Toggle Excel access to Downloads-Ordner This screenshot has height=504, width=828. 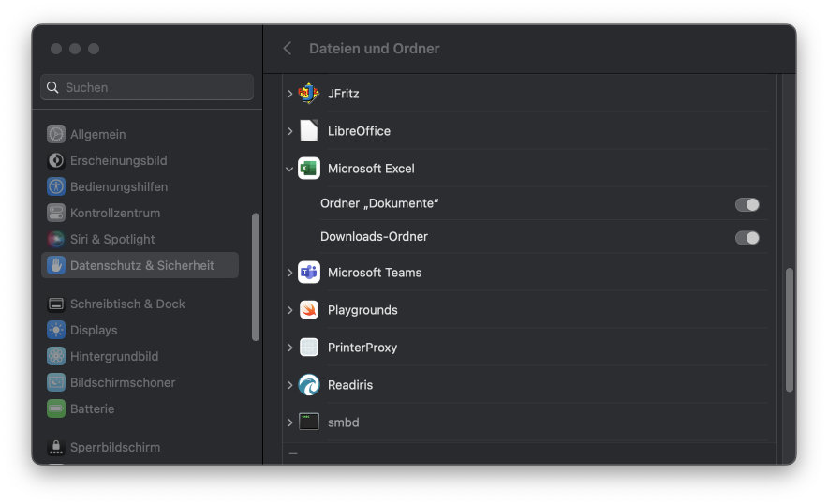(747, 238)
